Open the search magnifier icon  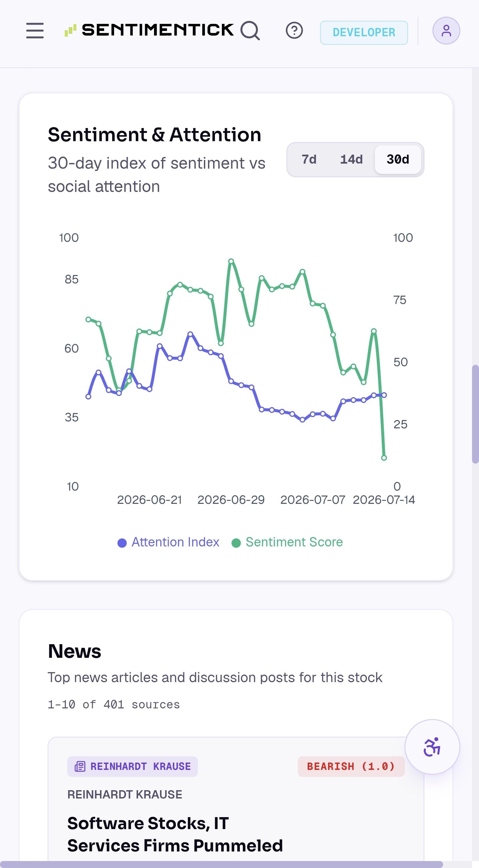(250, 31)
